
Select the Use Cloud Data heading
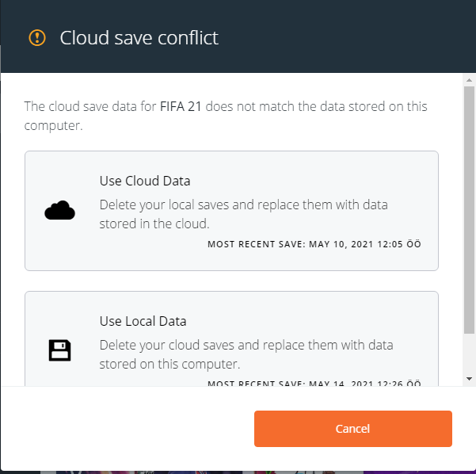tap(145, 181)
